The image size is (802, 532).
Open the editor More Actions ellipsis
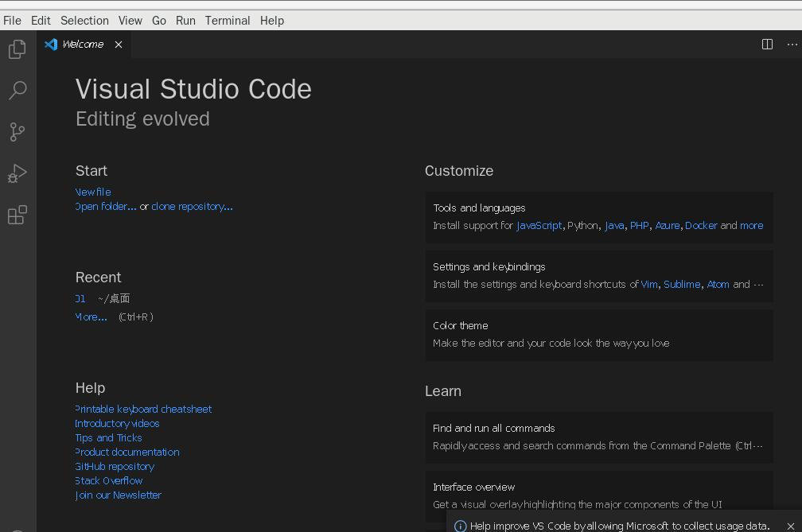coord(792,45)
